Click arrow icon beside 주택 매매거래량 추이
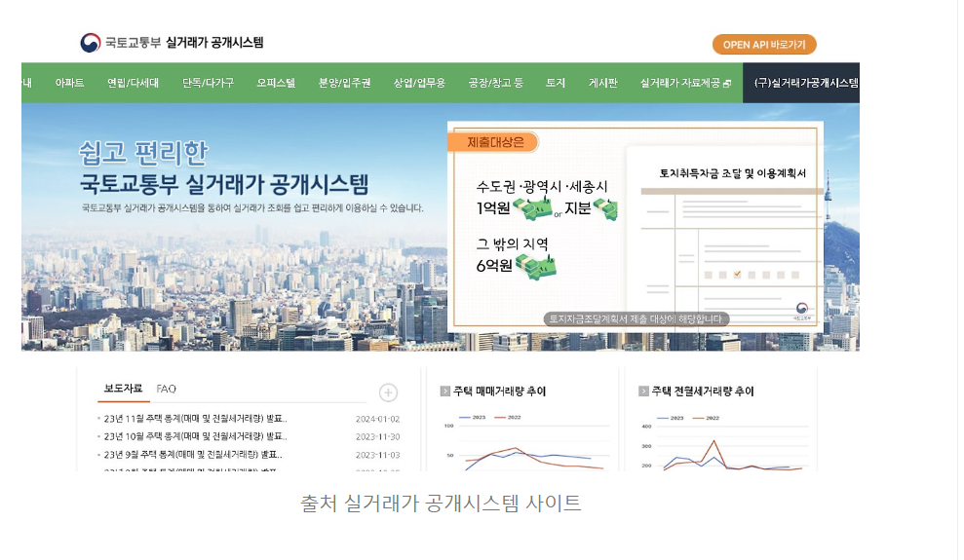The width and height of the screenshot is (964, 560). pyautogui.click(x=445, y=392)
